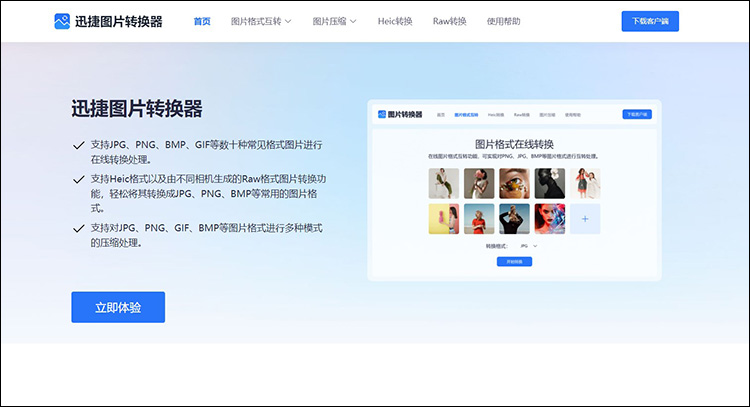This screenshot has height=407, width=750.
Task: Click the blue 开始转换 button in preview
Action: tap(514, 261)
